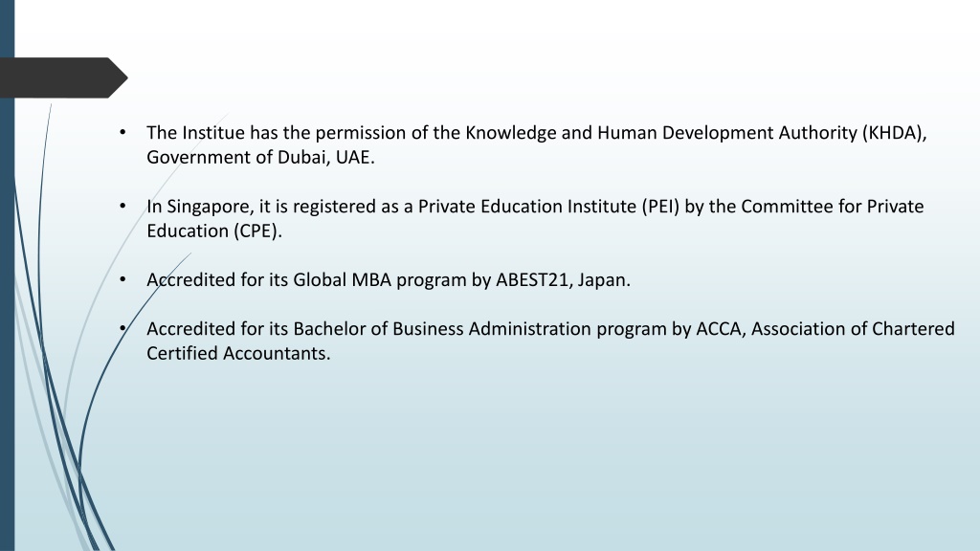980x551 pixels.
Task: Click the bullet before 'Accredited for its Global MBA'
Action: click(x=122, y=279)
